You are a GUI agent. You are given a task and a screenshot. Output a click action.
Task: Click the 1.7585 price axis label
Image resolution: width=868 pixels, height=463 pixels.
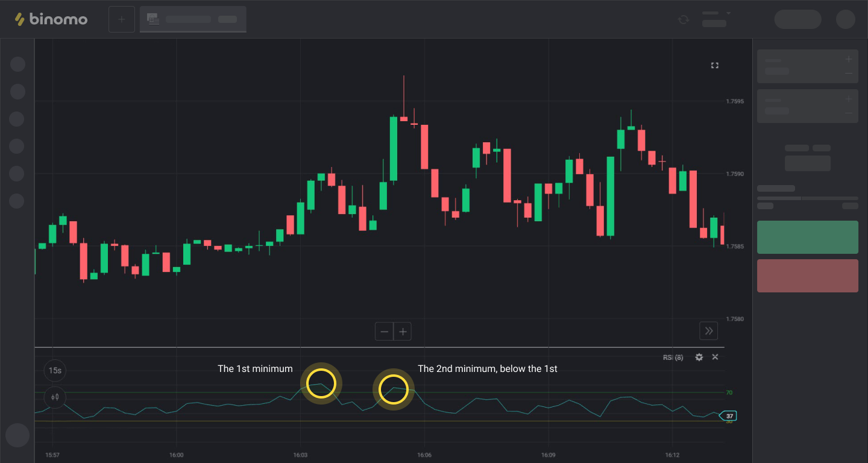coord(735,247)
